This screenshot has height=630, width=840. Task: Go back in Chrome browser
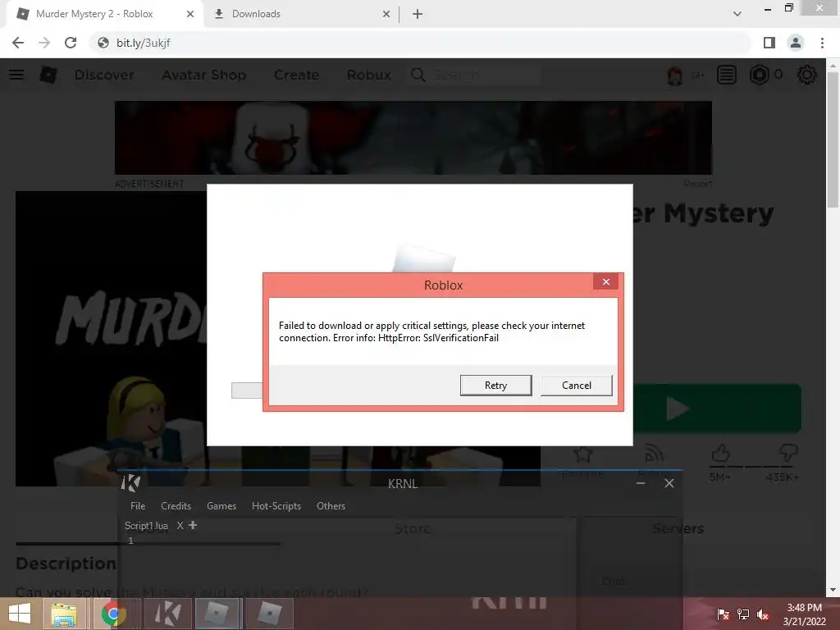click(18, 43)
